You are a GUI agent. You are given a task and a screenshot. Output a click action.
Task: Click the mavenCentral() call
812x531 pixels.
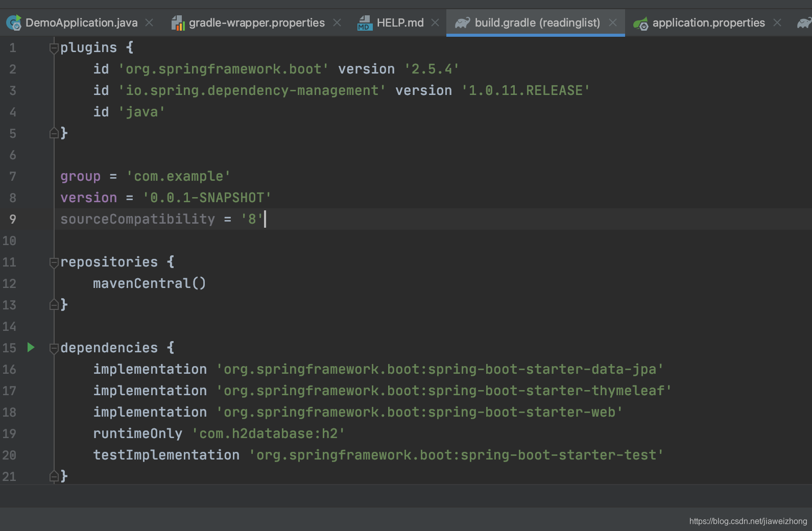(150, 283)
